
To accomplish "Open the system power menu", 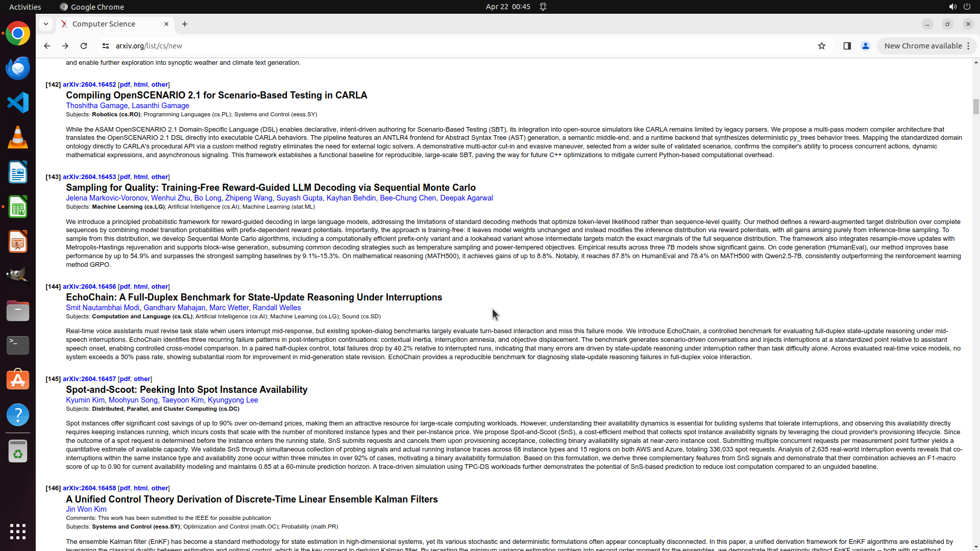I will (x=967, y=7).
